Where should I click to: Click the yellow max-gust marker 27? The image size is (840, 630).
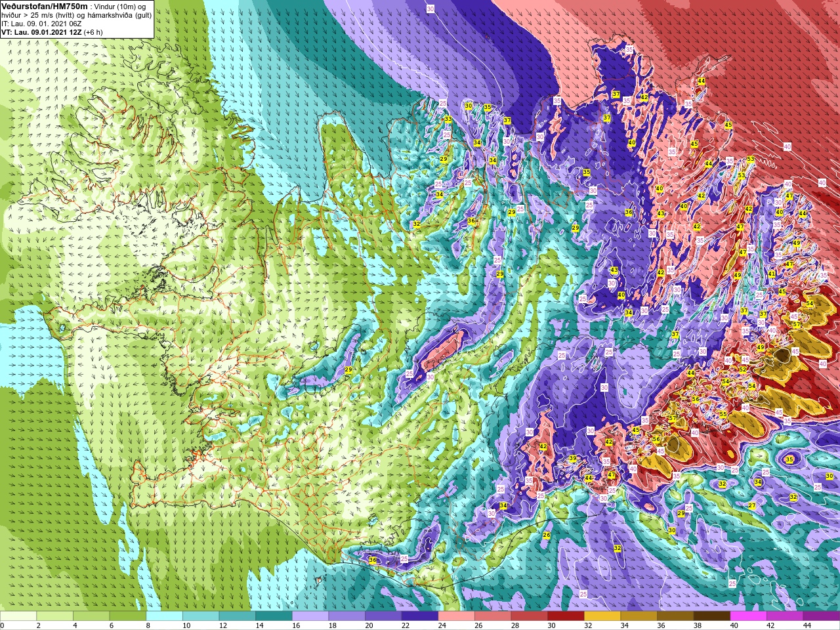click(x=752, y=506)
